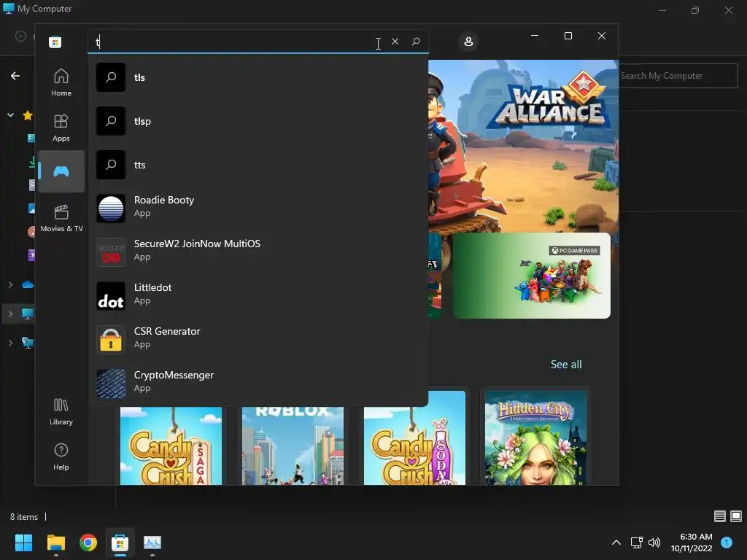Viewport: 747px width, 560px height.
Task: Open the Apps section in Store sidebar
Action: 61,128
